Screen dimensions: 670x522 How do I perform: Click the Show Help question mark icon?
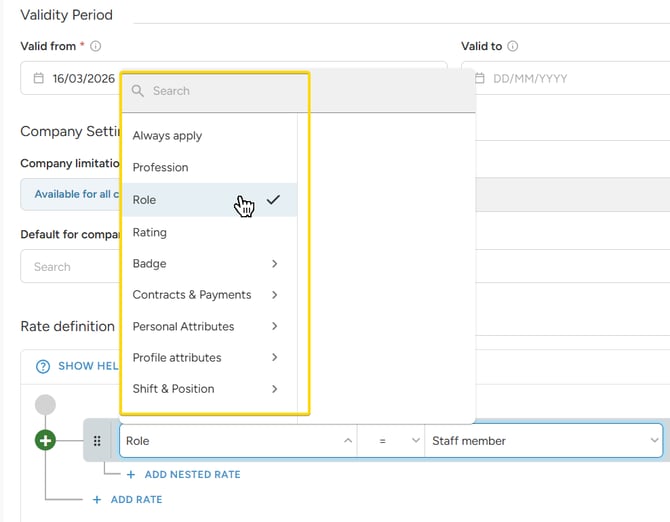pyautogui.click(x=43, y=366)
